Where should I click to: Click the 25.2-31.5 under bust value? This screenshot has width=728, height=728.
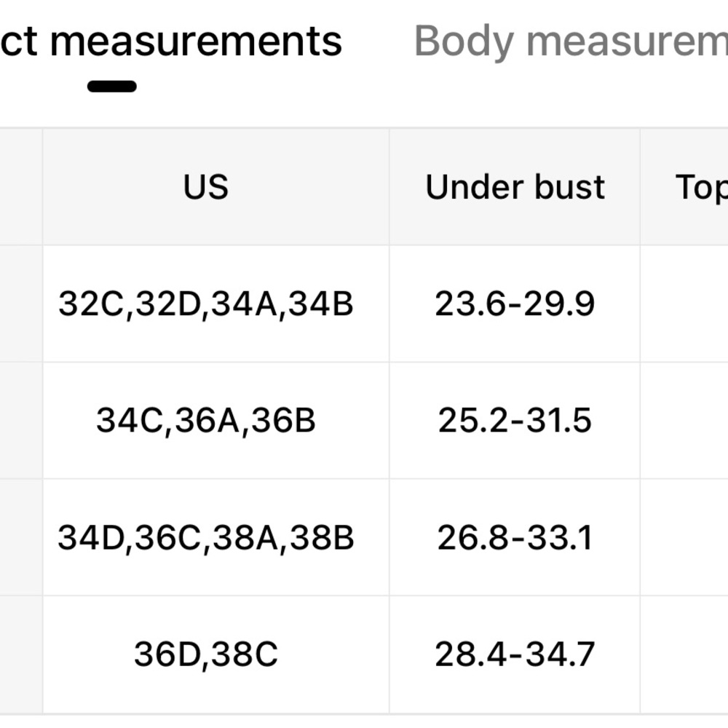(x=515, y=421)
